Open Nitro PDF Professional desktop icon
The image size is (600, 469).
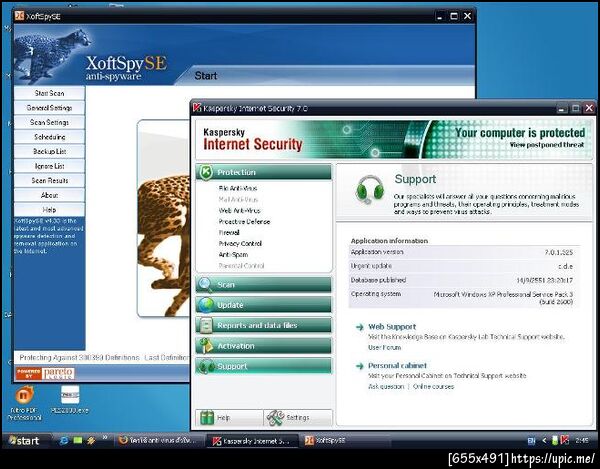pyautogui.click(x=24, y=403)
